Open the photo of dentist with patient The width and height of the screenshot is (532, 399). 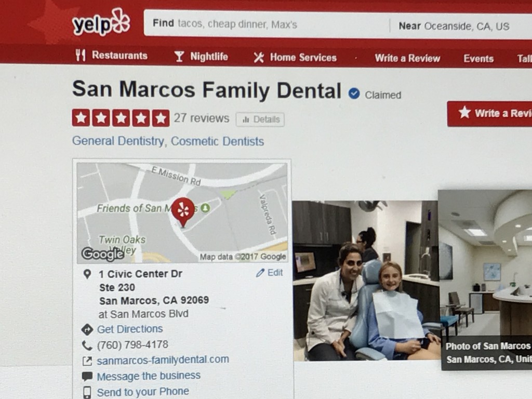tap(365, 281)
